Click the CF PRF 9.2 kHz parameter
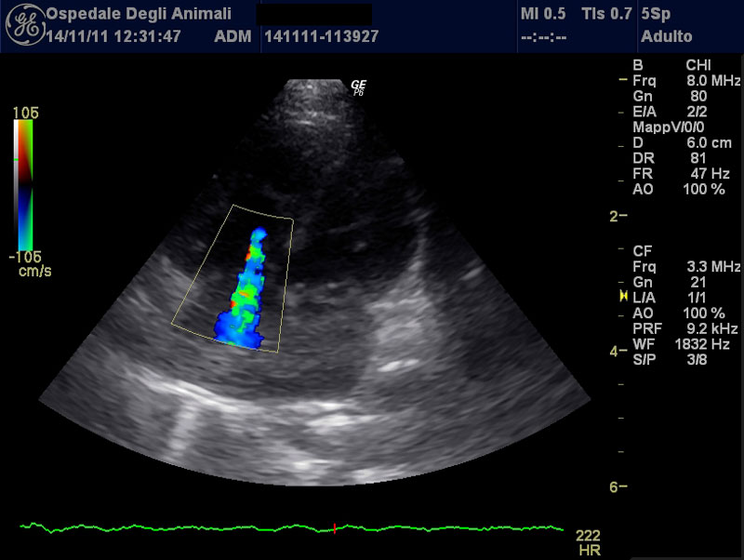Image resolution: width=744 pixels, height=560 pixels. (685, 328)
